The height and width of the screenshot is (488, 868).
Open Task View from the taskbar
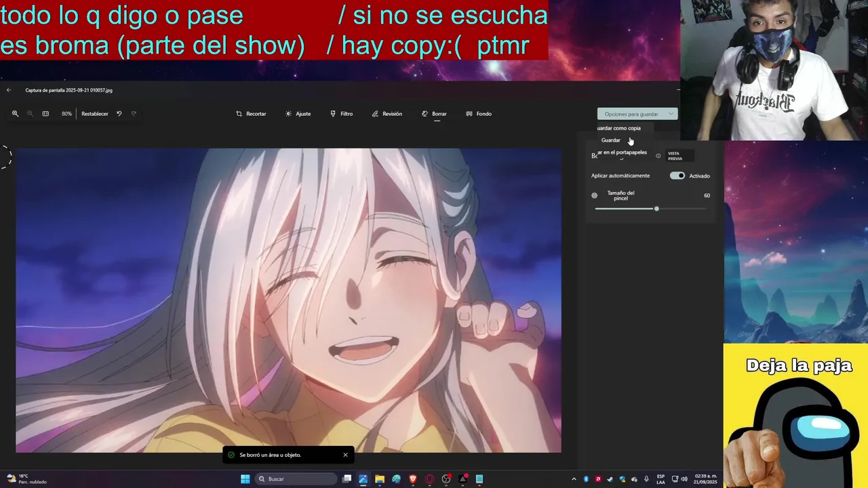point(347,479)
